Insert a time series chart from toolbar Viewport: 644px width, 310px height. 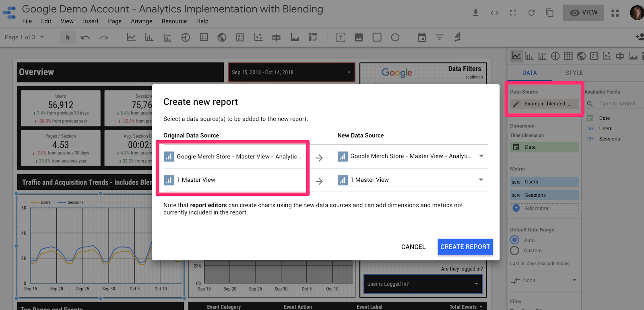(x=131, y=37)
